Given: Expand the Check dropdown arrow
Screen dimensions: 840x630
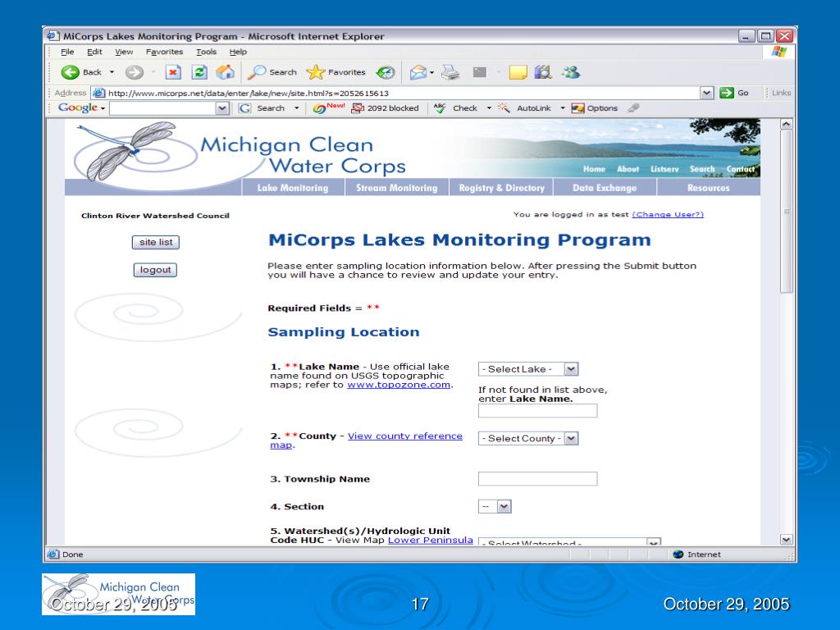Looking at the screenshot, I should tap(489, 108).
